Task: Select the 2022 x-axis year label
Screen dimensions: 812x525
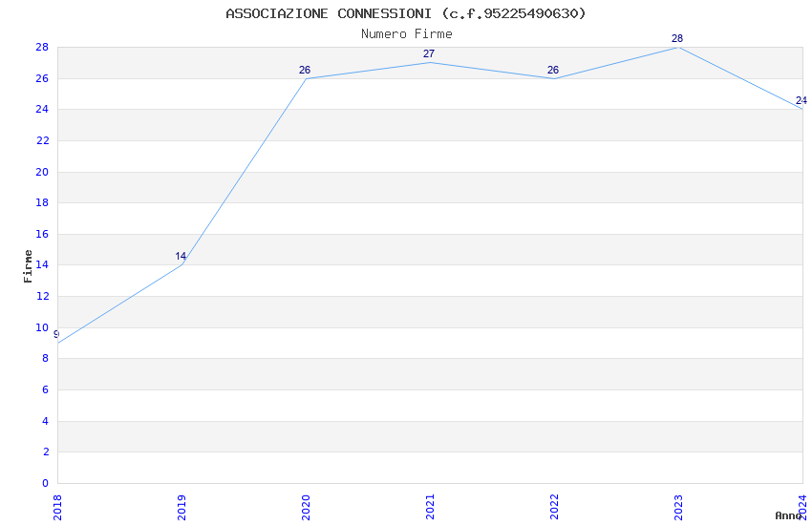Action: click(554, 508)
